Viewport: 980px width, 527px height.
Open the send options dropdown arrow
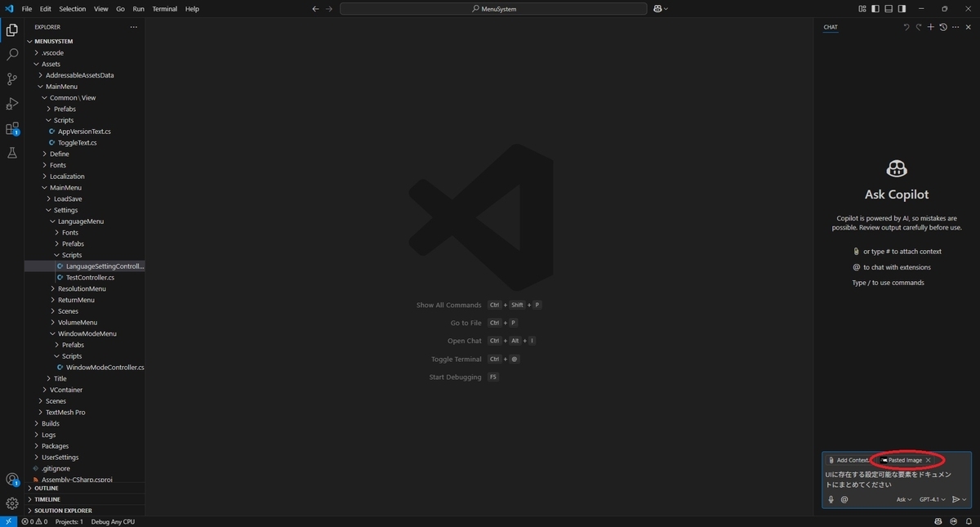click(964, 499)
